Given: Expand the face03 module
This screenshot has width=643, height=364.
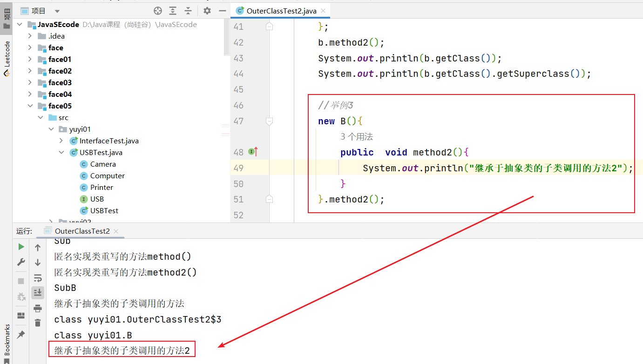Looking at the screenshot, I should (x=30, y=82).
